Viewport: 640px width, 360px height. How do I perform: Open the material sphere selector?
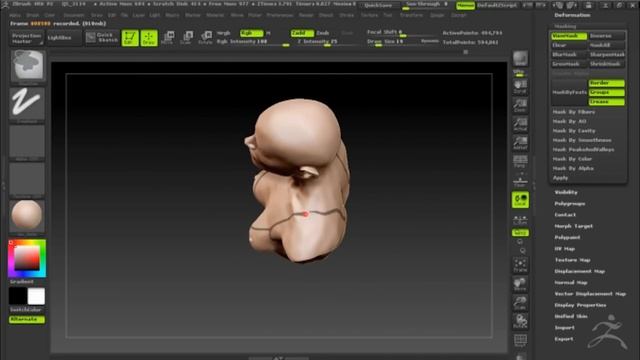coord(27,217)
